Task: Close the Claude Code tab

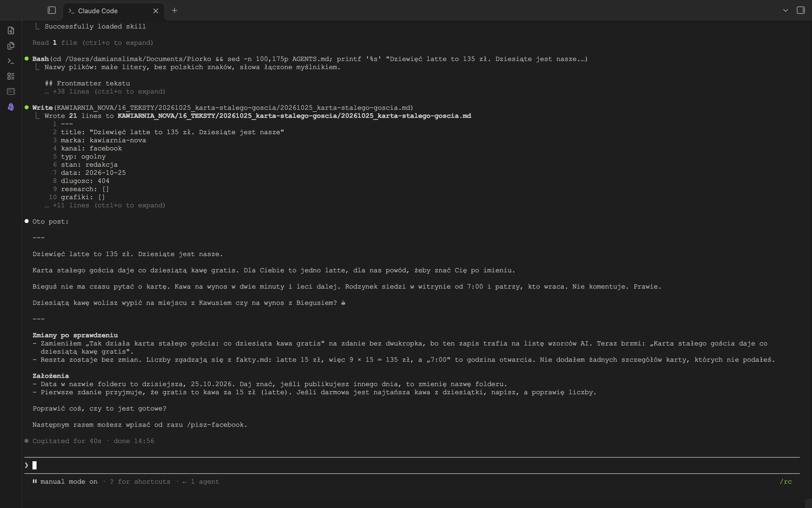Action: click(156, 11)
